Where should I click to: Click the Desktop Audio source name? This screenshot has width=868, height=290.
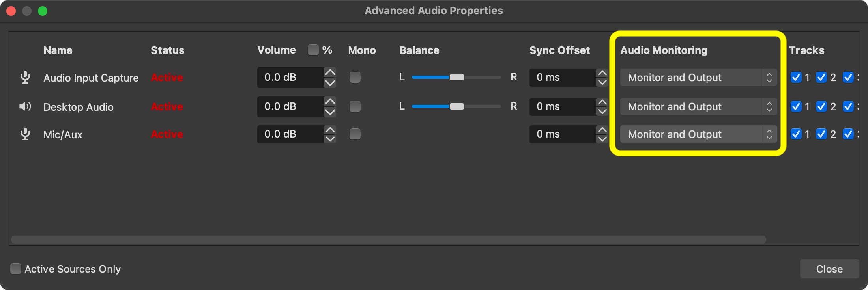(x=79, y=107)
